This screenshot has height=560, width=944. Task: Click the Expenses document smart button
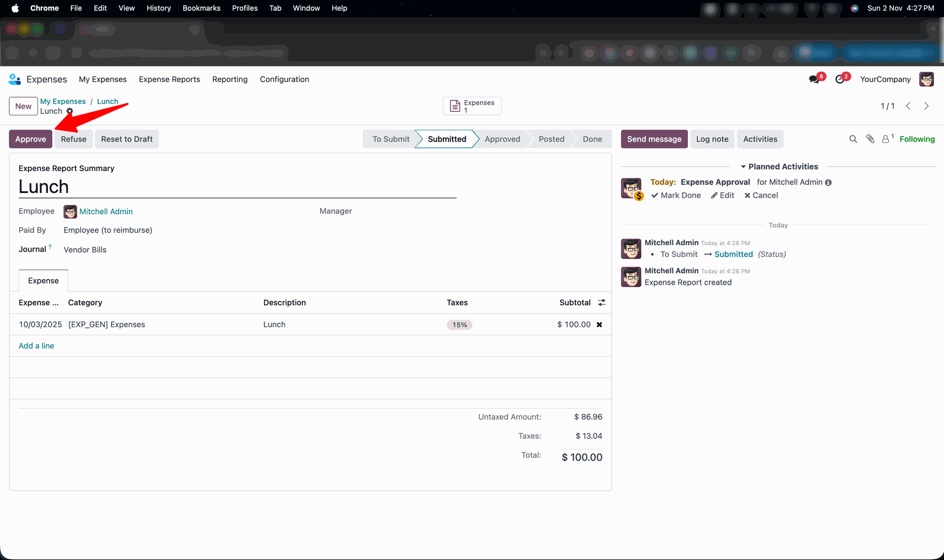coord(472,106)
